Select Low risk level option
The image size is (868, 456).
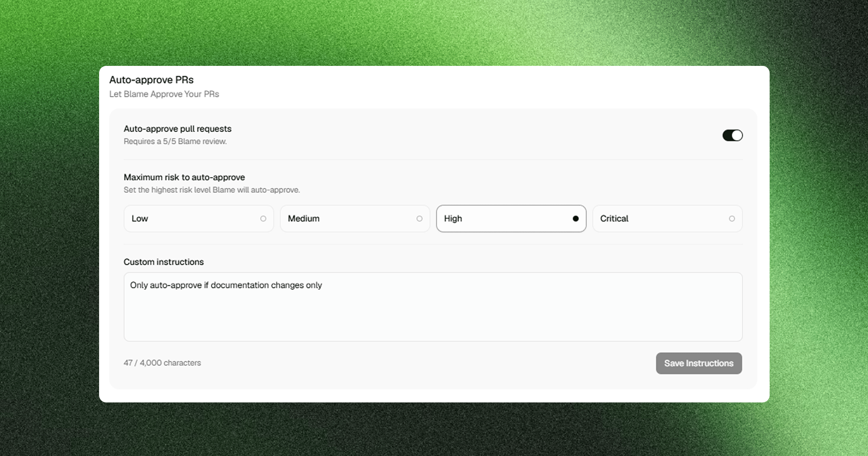click(x=199, y=219)
